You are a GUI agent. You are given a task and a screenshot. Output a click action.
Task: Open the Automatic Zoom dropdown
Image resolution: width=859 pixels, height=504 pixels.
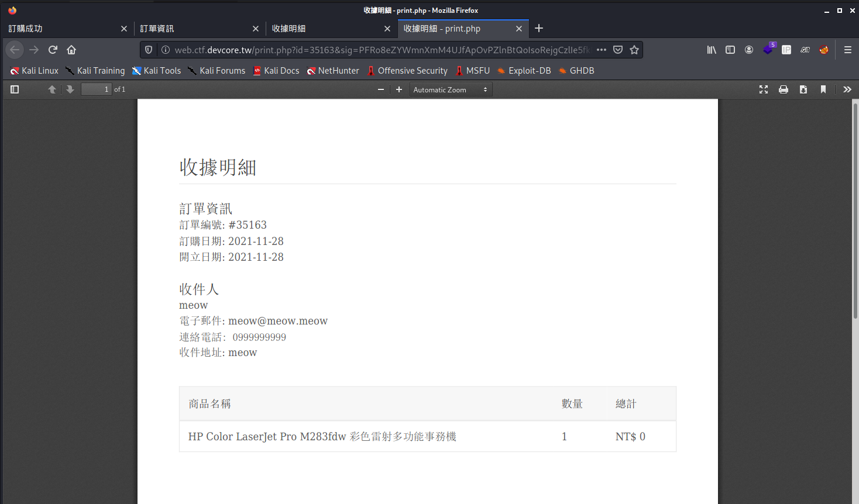point(451,89)
